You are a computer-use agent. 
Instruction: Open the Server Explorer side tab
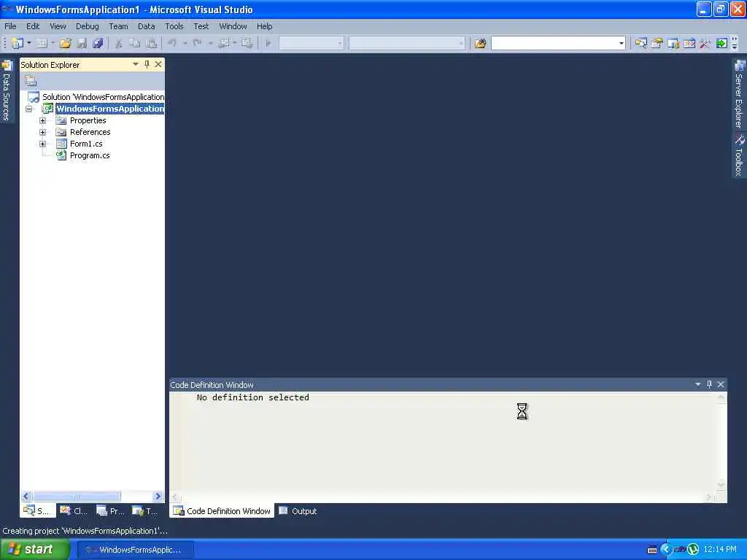pyautogui.click(x=739, y=94)
